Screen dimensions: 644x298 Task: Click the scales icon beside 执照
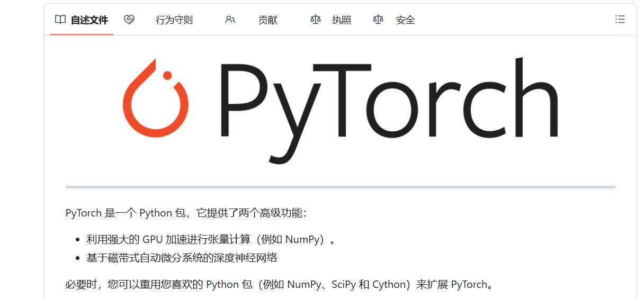316,20
